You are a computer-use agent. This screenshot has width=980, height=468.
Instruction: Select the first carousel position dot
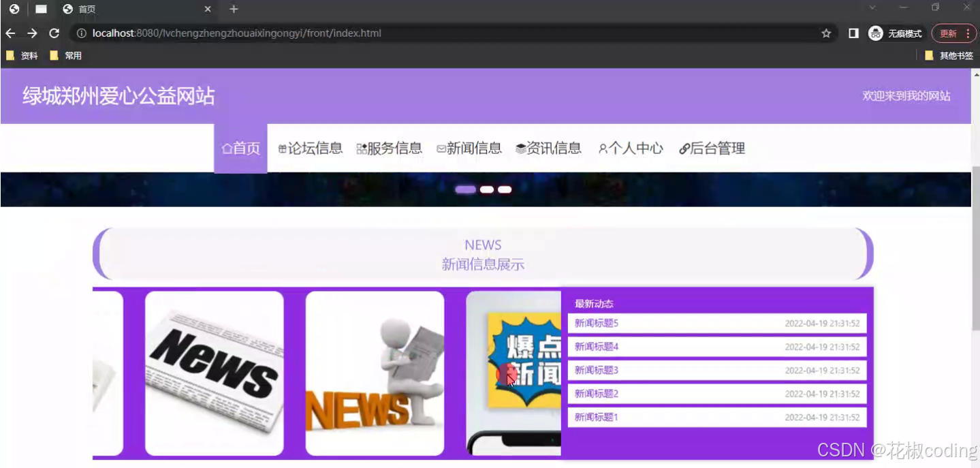tap(465, 189)
